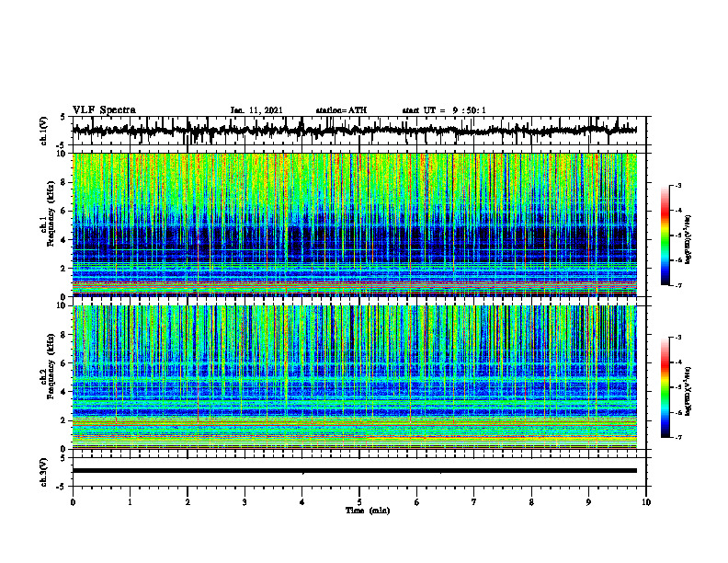Click the "4" kHz tick on ch.1 frequency axis

click(65, 240)
